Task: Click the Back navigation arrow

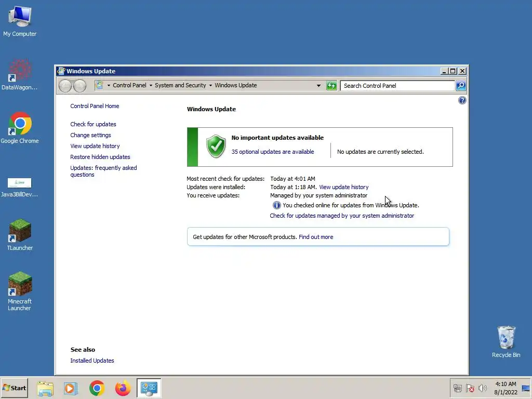Action: [x=65, y=86]
